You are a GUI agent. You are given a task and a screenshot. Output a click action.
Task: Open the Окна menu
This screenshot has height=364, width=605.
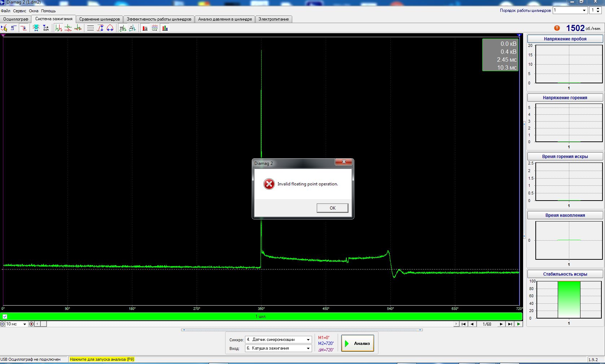34,11
